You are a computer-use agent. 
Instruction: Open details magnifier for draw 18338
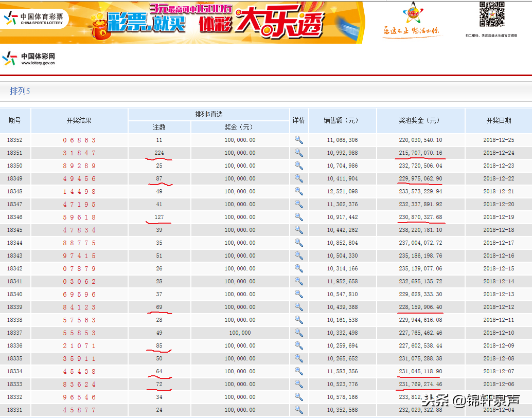[298, 320]
